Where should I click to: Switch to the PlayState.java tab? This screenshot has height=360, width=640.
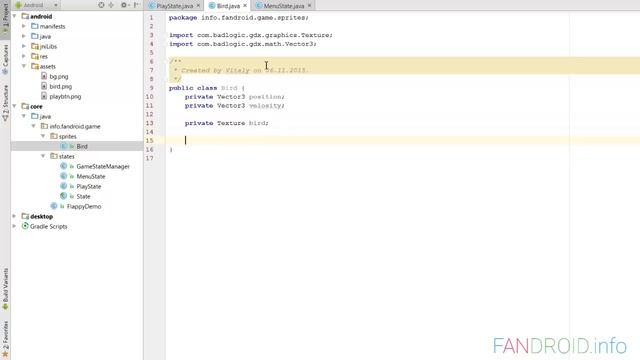pyautogui.click(x=174, y=6)
